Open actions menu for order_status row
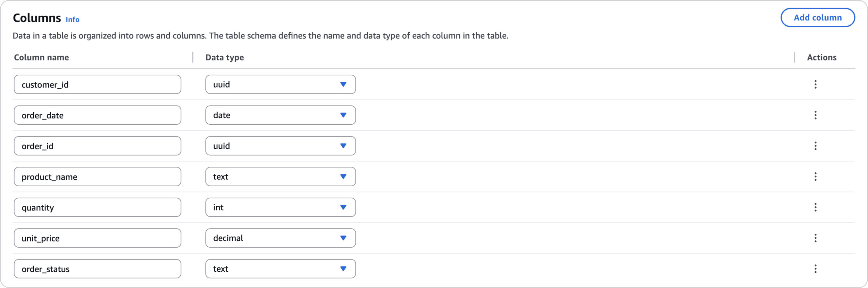868x288 pixels. (x=815, y=269)
